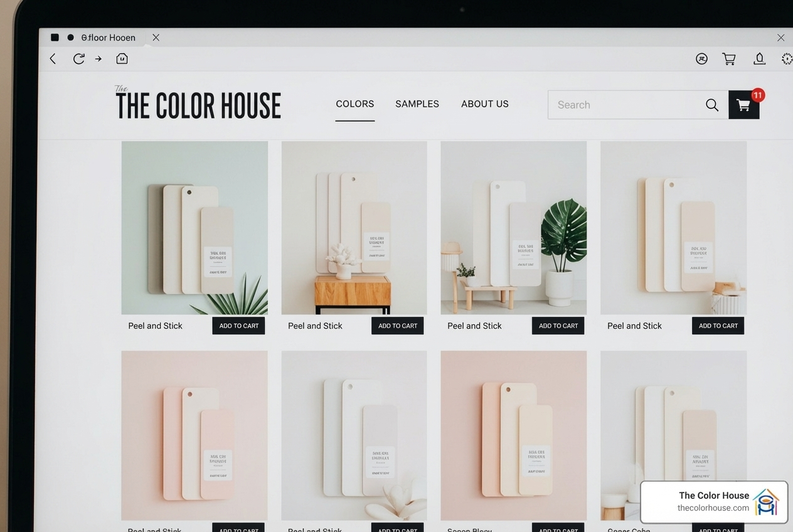Image resolution: width=793 pixels, height=532 pixels.
Task: Open the cart showing 11 items
Action: click(743, 105)
